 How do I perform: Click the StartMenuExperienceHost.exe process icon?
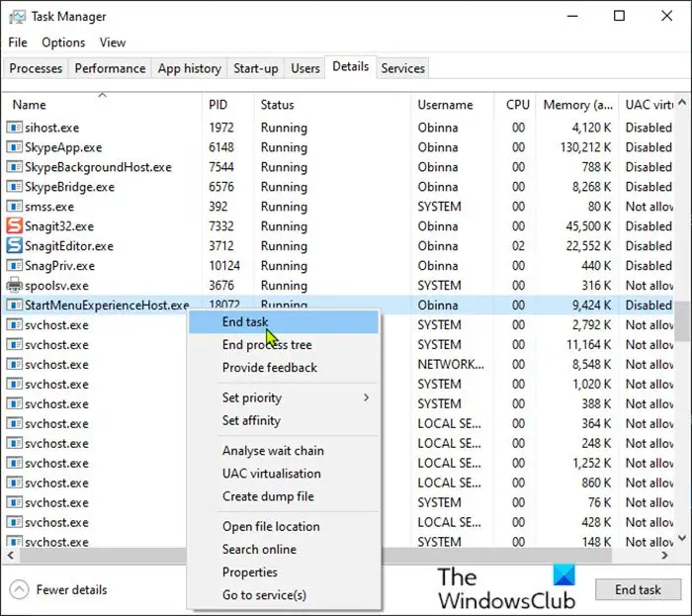(14, 305)
